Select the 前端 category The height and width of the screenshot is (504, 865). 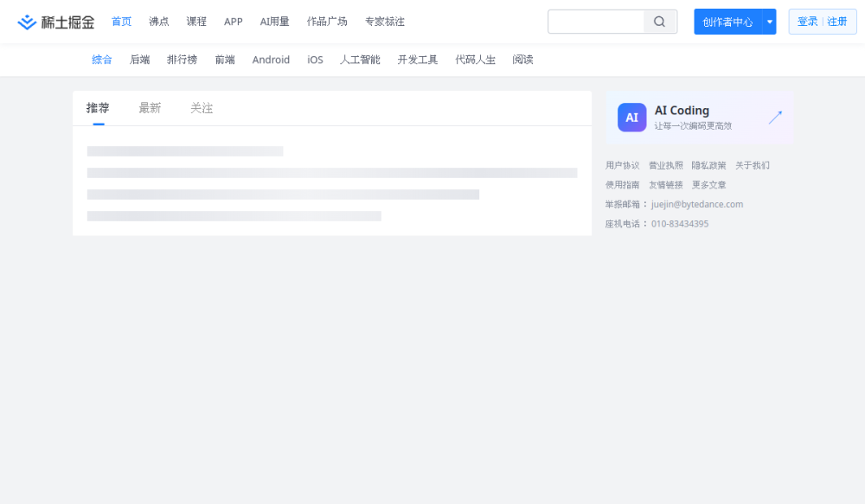pos(225,60)
